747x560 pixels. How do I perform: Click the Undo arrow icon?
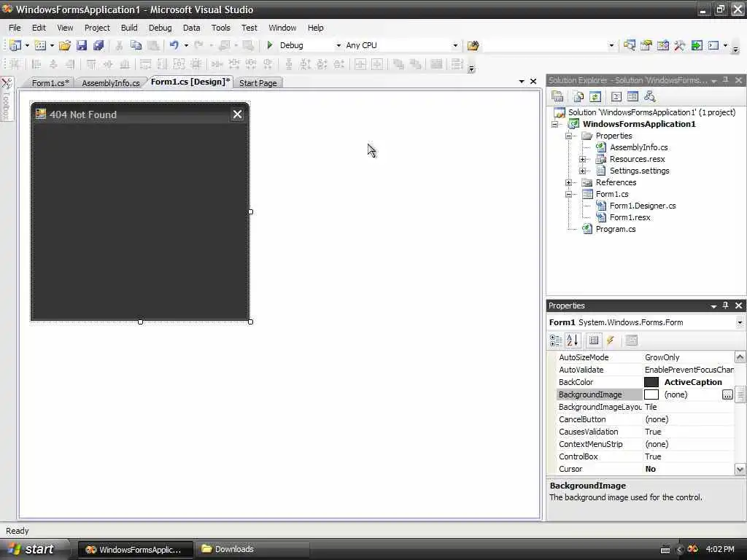tap(174, 45)
